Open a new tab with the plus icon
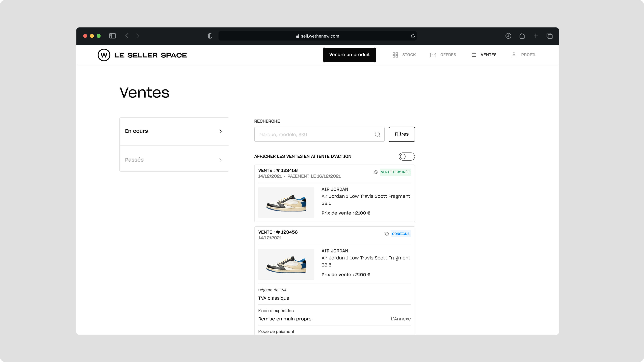This screenshot has height=362, width=644. pos(536,36)
